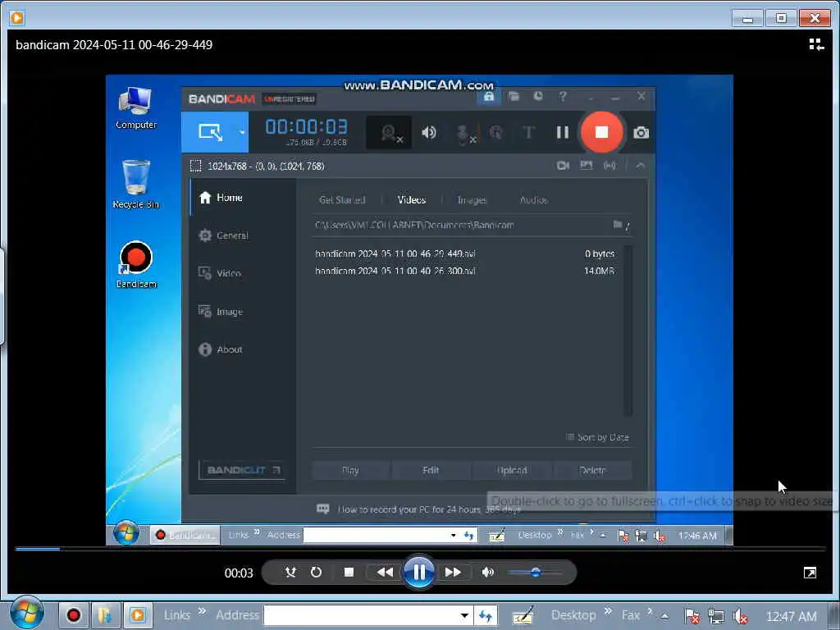Collapse the Bandicam panel with chevron
Viewport: 840px width, 630px height.
tap(640, 166)
